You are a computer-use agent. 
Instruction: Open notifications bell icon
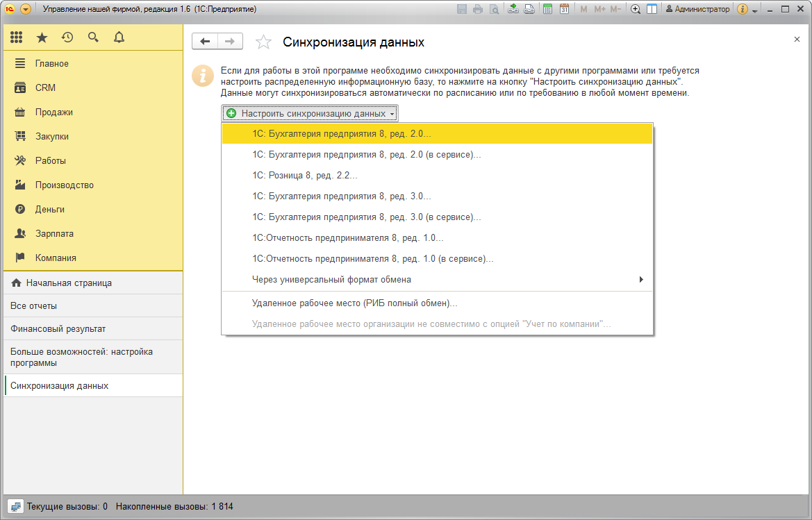click(x=119, y=37)
